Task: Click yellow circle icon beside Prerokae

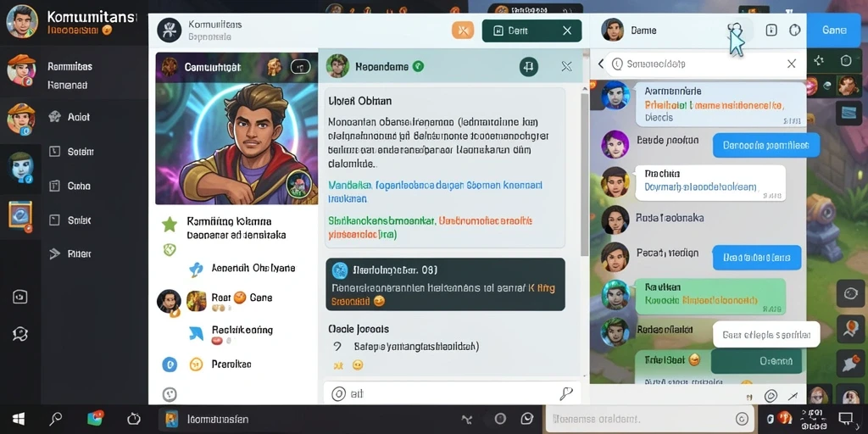Action: tap(196, 364)
